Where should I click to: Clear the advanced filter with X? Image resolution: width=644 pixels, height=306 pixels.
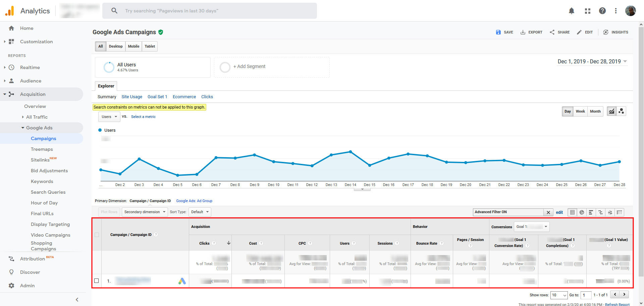[x=548, y=212]
